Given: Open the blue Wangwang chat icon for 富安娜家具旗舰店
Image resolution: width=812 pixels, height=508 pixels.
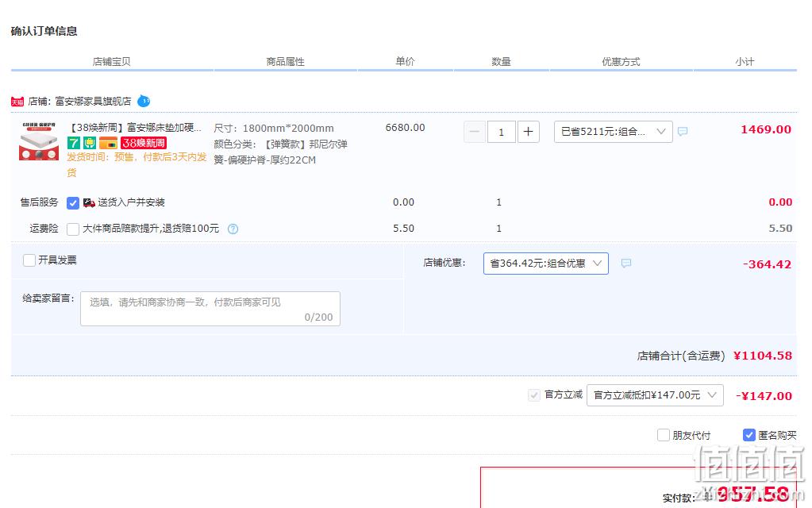Looking at the screenshot, I should pos(144,101).
